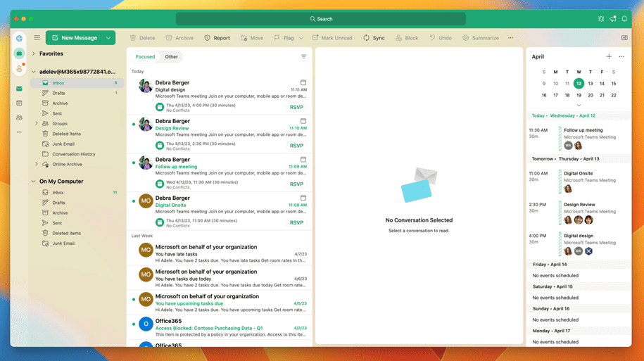Select April 20 in mini calendar

591,95
